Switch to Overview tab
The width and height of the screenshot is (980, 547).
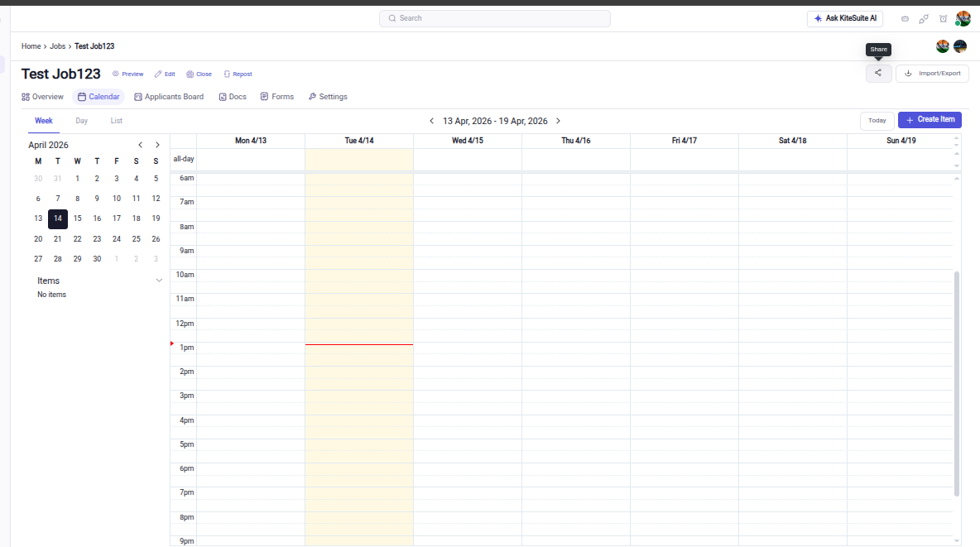pos(42,97)
